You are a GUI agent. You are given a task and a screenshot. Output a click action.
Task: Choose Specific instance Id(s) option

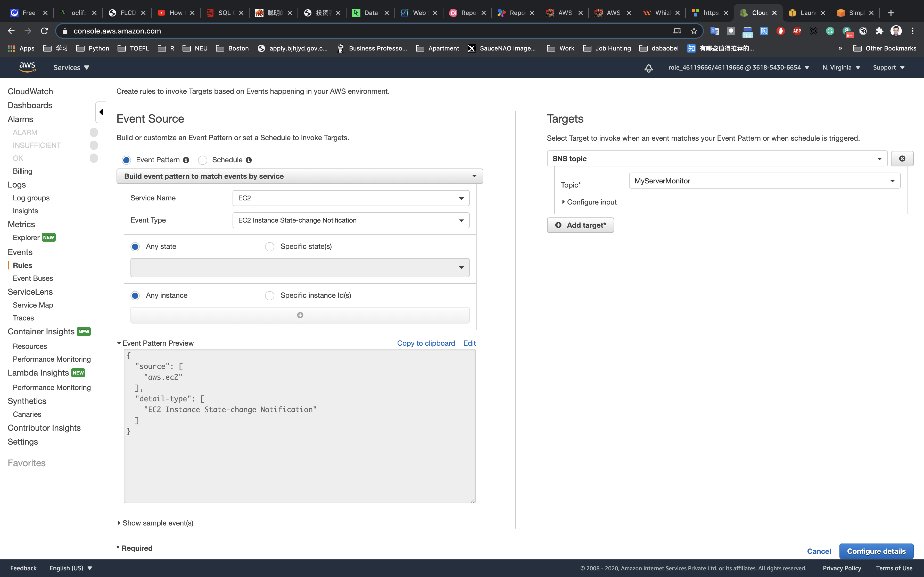tap(270, 295)
